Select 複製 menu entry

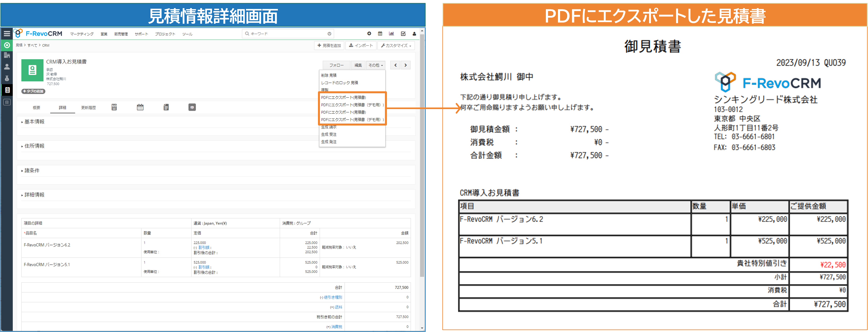(x=352, y=89)
